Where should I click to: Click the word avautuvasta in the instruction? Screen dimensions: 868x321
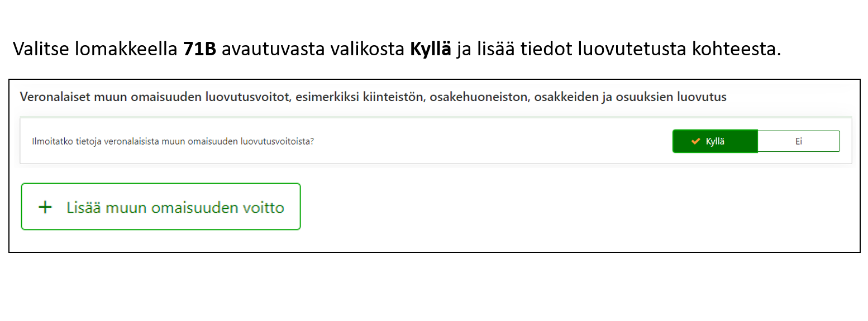point(274,49)
